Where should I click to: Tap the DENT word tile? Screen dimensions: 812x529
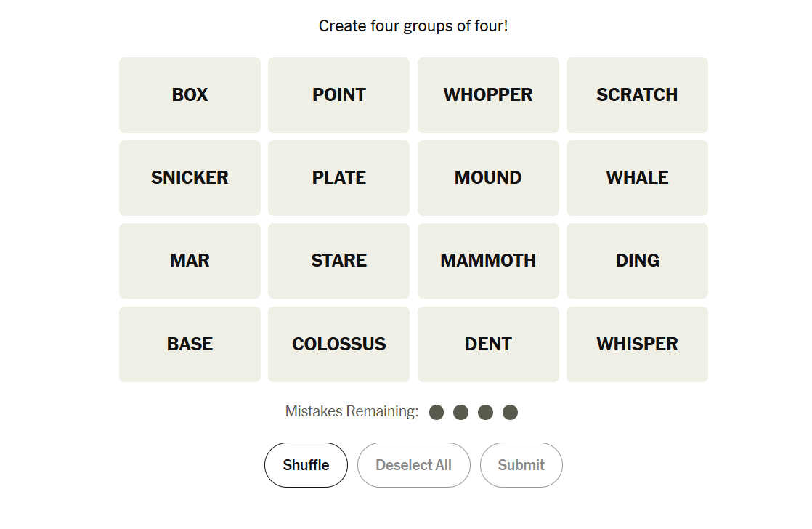(x=488, y=344)
